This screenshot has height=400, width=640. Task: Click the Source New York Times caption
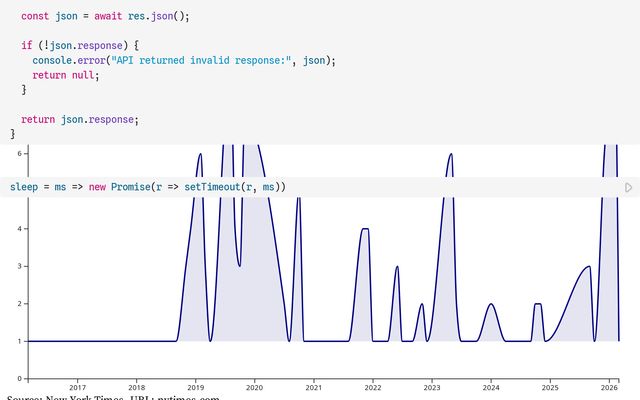click(x=110, y=397)
